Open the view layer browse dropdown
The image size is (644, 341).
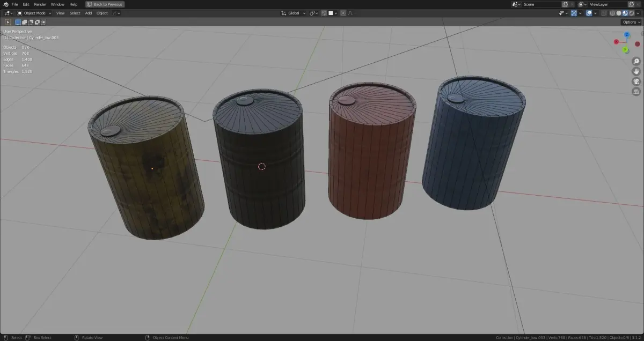pos(583,4)
